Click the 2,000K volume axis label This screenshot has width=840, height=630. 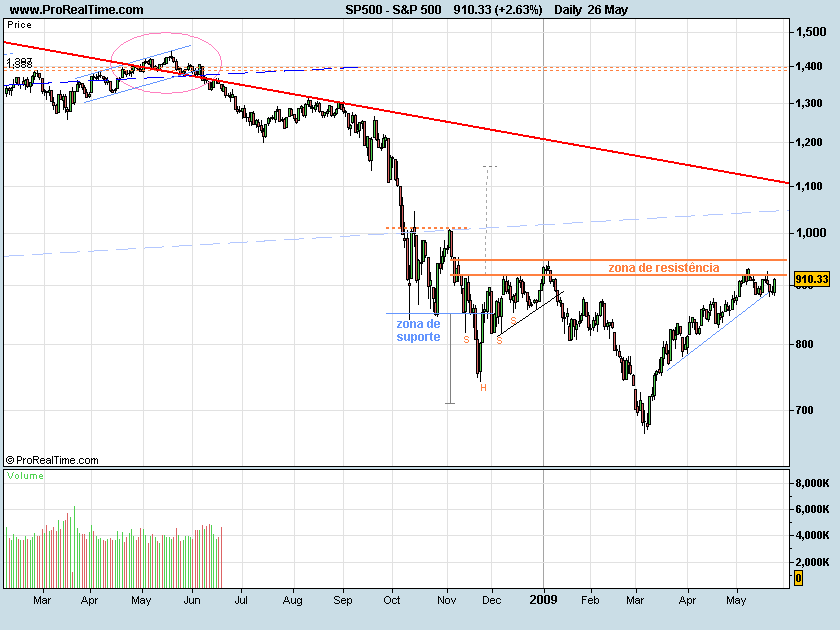point(812,562)
